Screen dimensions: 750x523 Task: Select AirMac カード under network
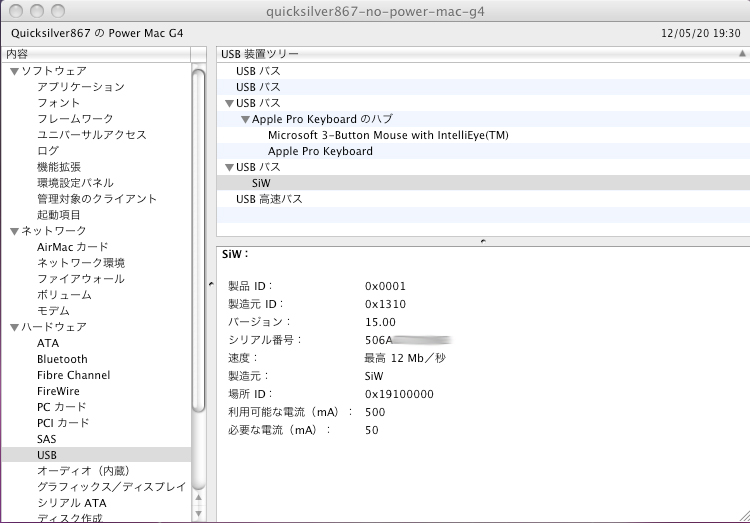pos(72,247)
